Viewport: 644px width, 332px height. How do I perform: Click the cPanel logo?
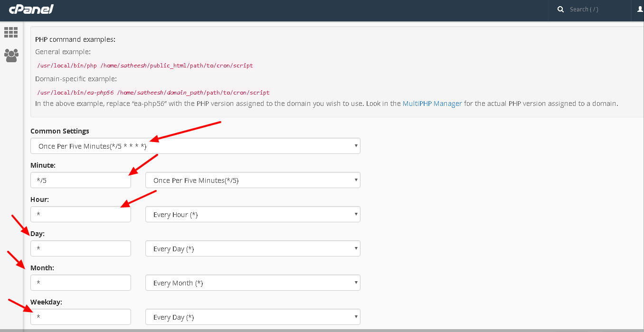pos(31,9)
